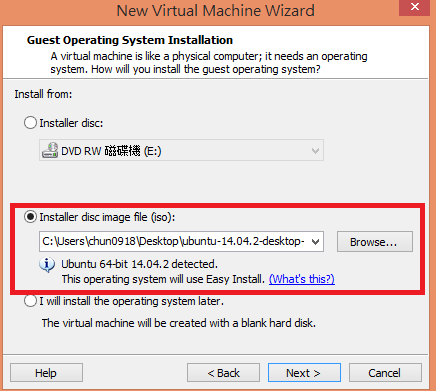
Task: Click the 'Ubuntu 64-bit 14.04.2 detected.' text
Action: (139, 264)
